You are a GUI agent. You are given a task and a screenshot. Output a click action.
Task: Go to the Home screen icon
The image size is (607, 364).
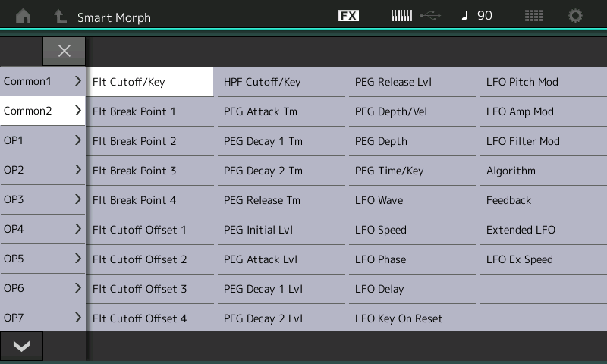coord(23,16)
